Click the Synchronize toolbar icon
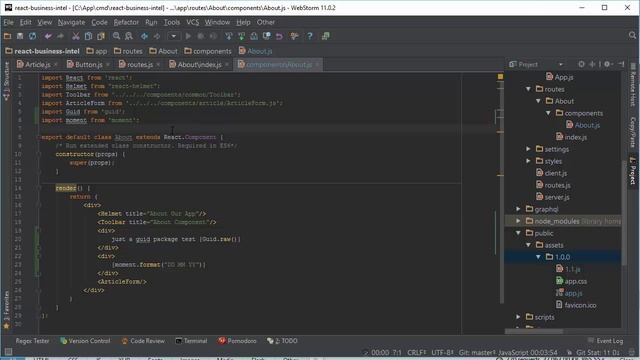Image resolution: width=640 pixels, height=360 pixels. coord(32,36)
